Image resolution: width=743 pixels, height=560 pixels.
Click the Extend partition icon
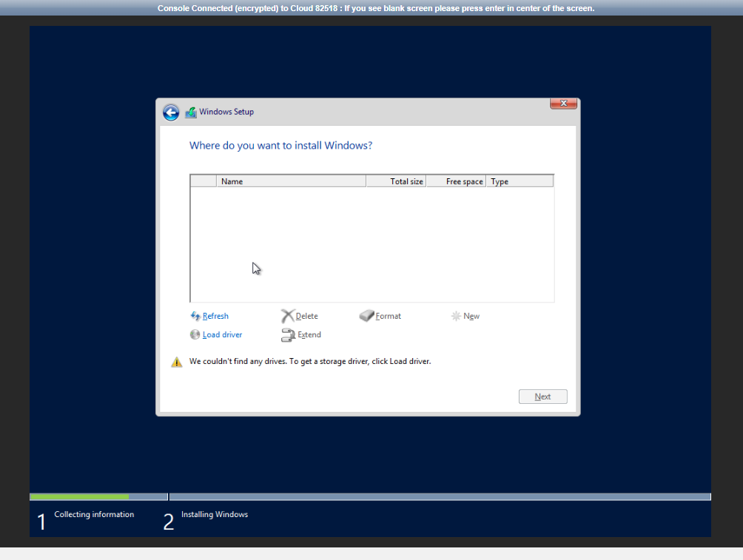(288, 335)
